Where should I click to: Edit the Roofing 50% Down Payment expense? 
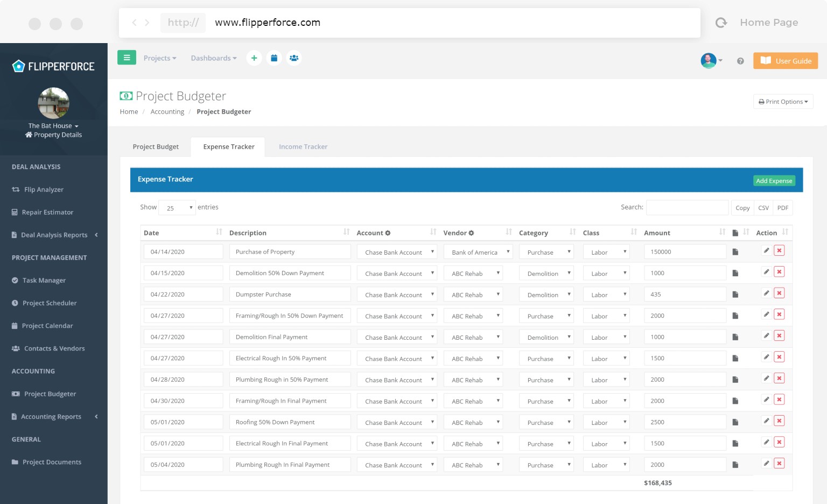pos(766,421)
